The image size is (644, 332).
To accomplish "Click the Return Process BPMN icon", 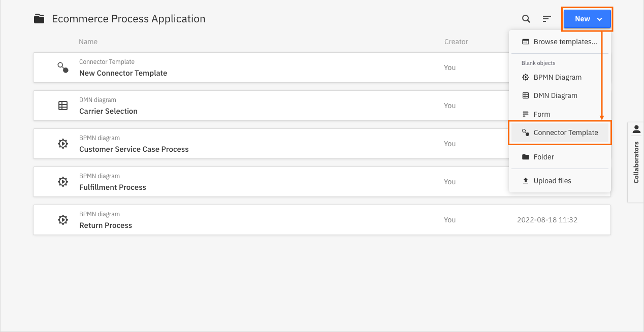I will click(x=63, y=220).
